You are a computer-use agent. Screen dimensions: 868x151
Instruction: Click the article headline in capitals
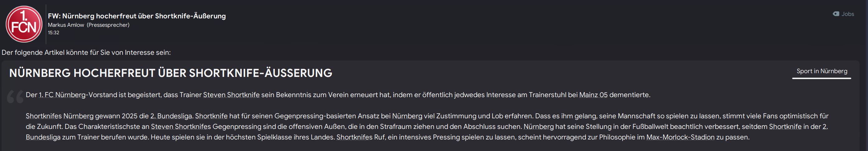click(x=171, y=73)
